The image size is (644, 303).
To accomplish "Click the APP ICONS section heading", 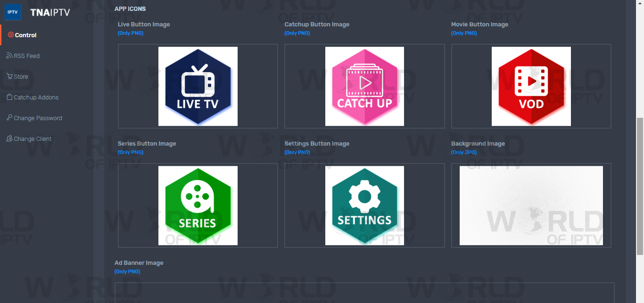I will click(x=130, y=9).
